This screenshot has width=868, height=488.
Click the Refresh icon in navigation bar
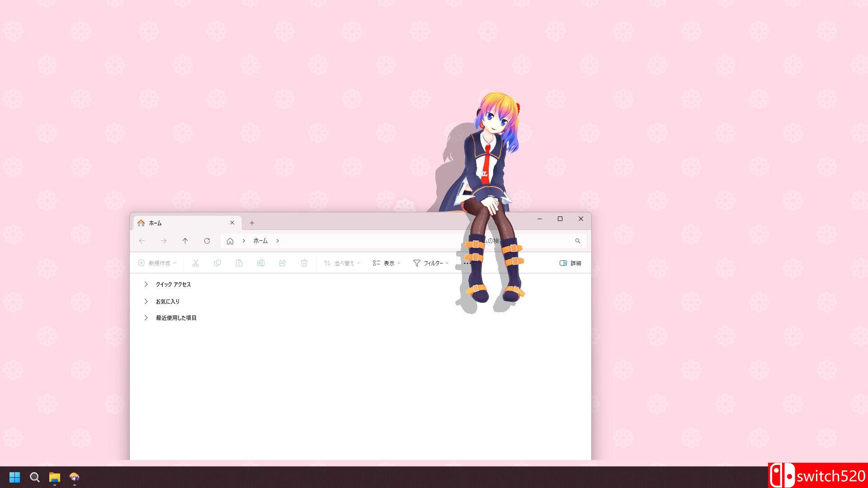pyautogui.click(x=207, y=241)
